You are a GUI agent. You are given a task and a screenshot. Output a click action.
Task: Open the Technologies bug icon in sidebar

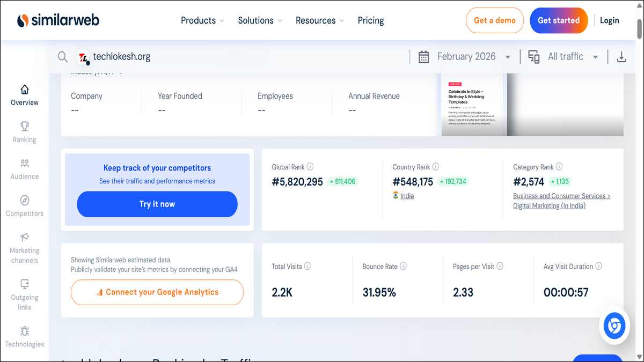[25, 331]
